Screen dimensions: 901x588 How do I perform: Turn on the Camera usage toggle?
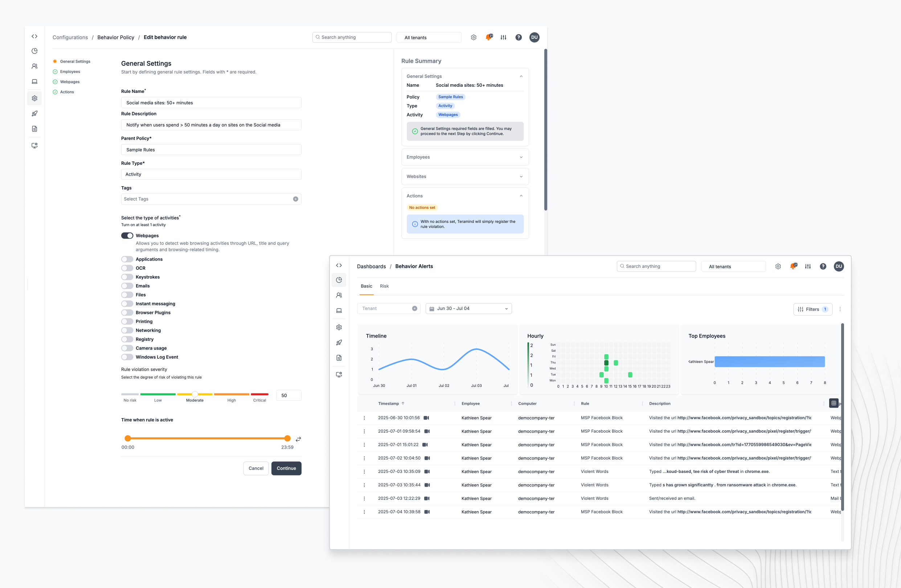(x=127, y=348)
